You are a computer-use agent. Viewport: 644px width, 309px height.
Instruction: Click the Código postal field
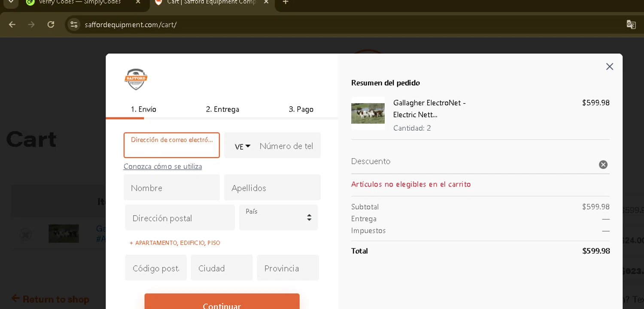[x=156, y=268]
